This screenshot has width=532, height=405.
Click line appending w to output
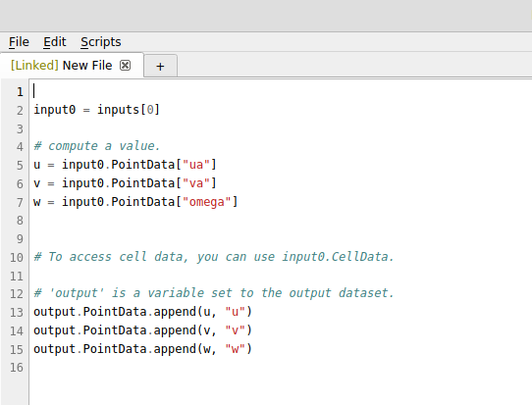click(x=143, y=349)
